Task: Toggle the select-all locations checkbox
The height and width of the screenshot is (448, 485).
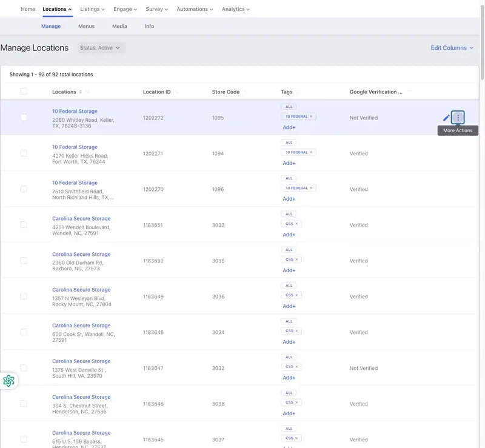Action: [x=24, y=92]
